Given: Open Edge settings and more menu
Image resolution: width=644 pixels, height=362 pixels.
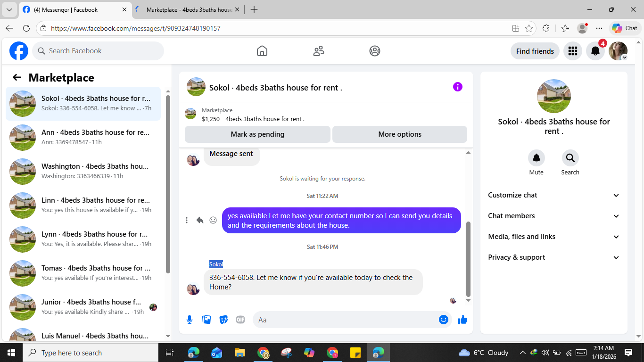Looking at the screenshot, I should point(599,28).
